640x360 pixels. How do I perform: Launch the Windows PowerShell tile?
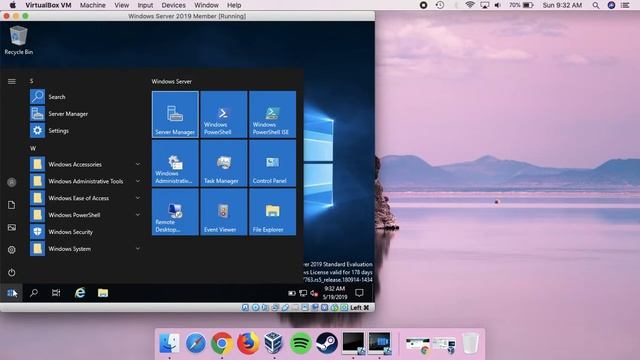224,114
